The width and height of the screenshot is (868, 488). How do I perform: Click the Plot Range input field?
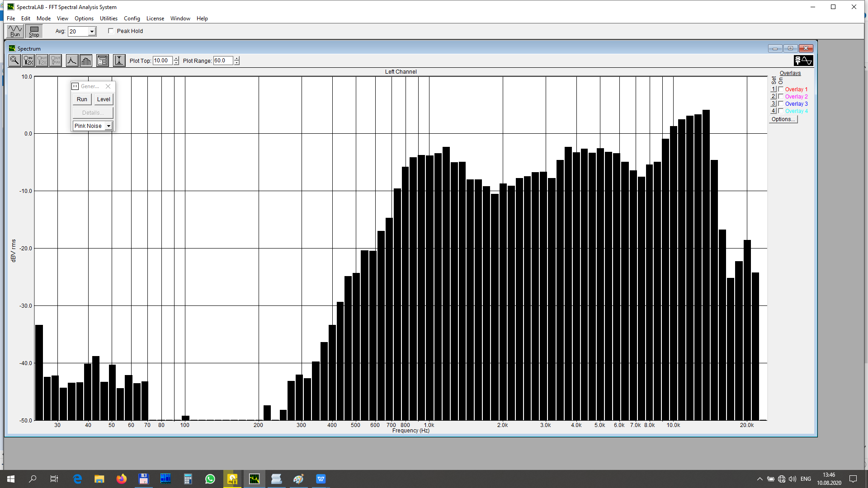pos(223,61)
